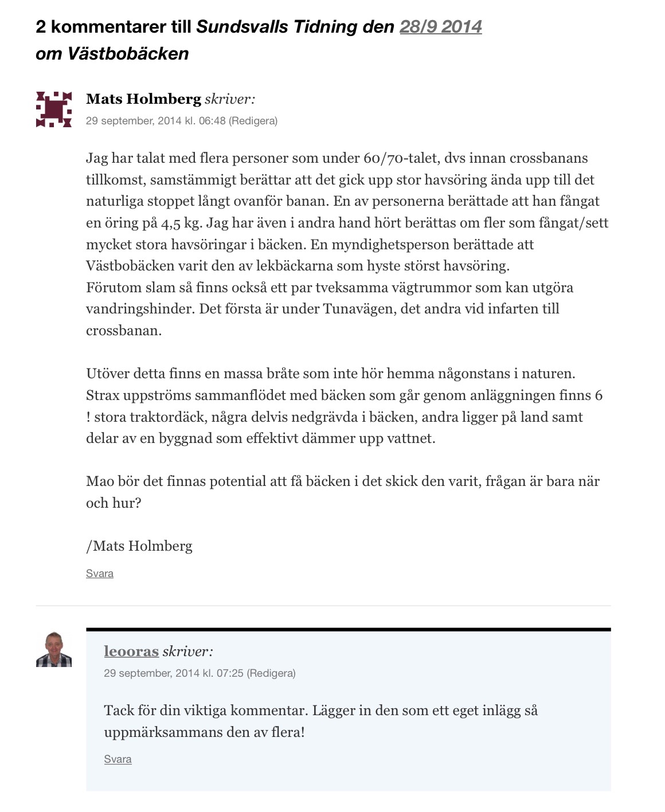The height and width of the screenshot is (812, 665).
Task: Click "skriver:" beside Mats Holmberg's name
Action: pos(230,99)
